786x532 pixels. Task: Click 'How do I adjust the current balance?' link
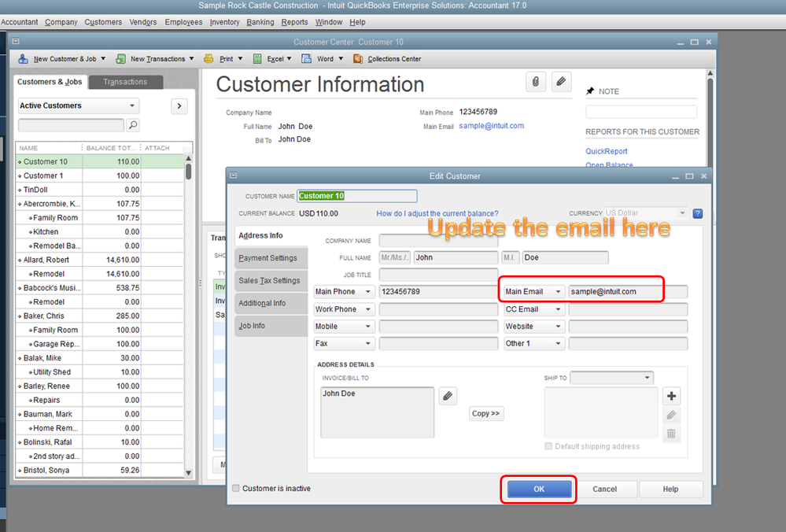click(x=437, y=213)
